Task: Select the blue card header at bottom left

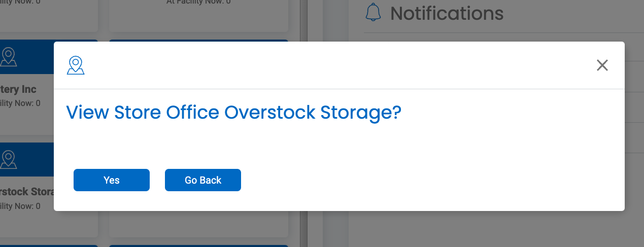Action: (x=49, y=245)
